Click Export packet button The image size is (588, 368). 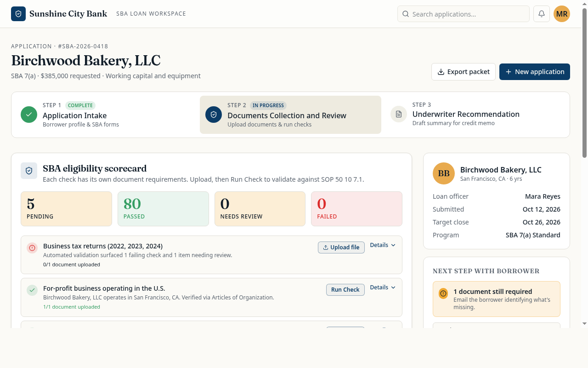pos(464,72)
